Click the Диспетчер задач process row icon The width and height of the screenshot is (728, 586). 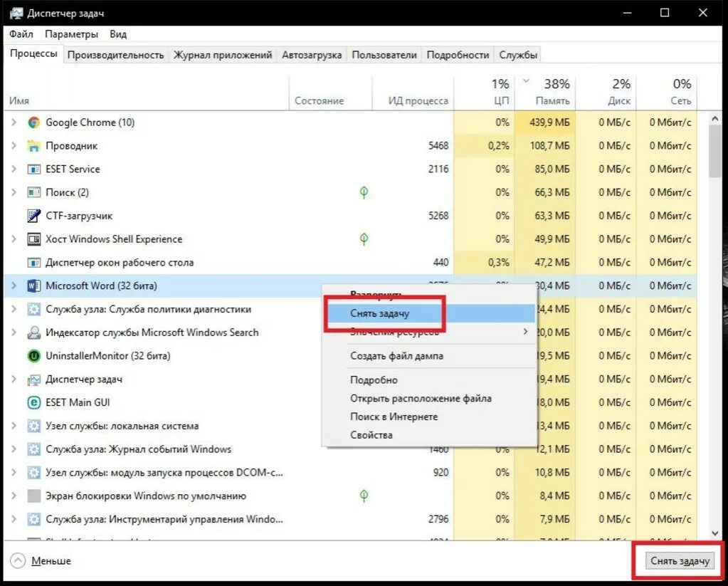click(33, 380)
